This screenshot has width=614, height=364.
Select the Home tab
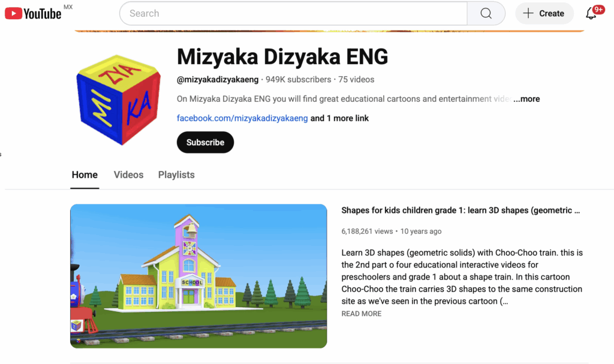point(85,175)
